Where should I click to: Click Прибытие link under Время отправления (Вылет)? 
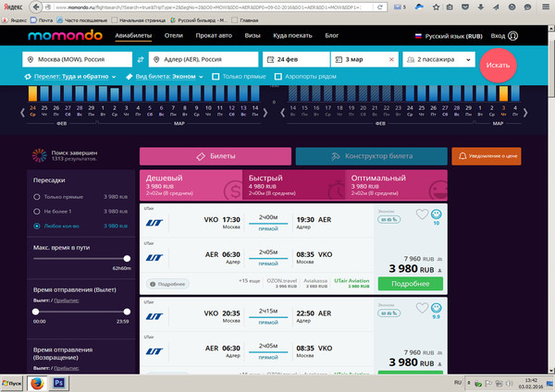[67, 300]
